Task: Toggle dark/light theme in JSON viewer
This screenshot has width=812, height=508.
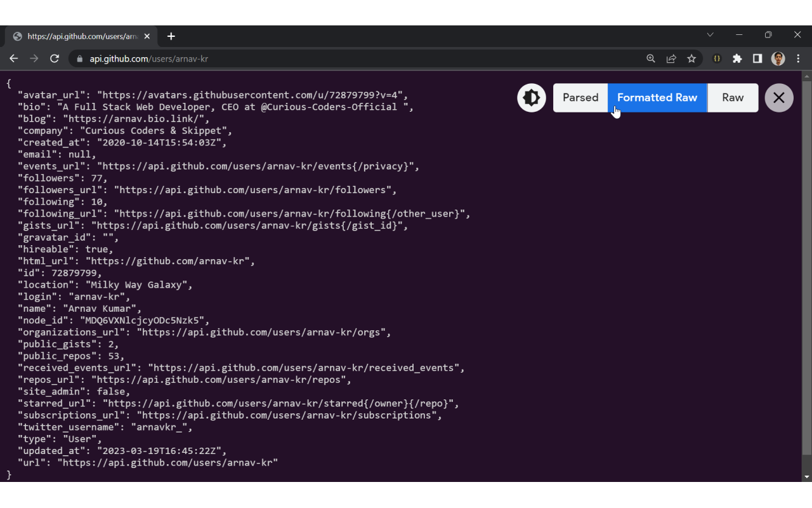Action: click(x=531, y=98)
